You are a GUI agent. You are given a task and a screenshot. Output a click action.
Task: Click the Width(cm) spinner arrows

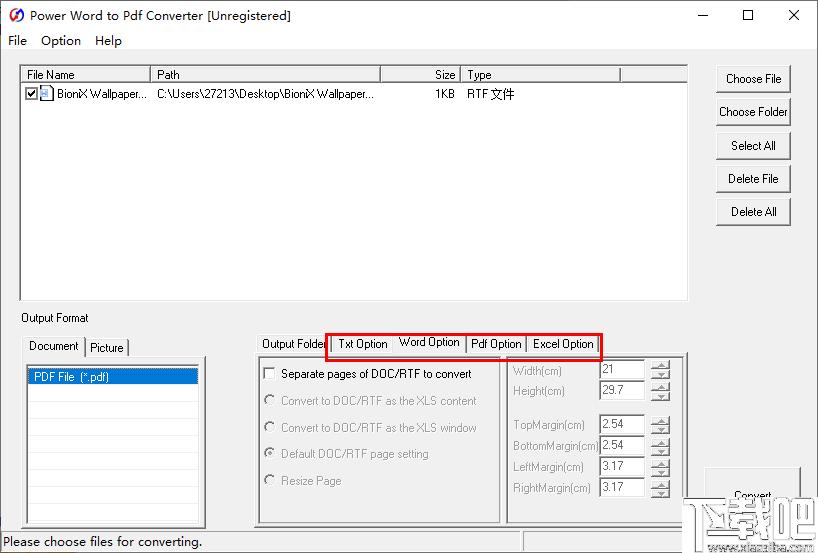tap(660, 370)
